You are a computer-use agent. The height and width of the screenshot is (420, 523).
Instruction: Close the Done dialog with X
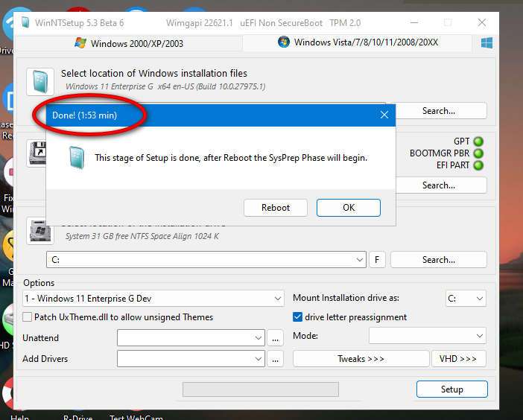coord(384,115)
